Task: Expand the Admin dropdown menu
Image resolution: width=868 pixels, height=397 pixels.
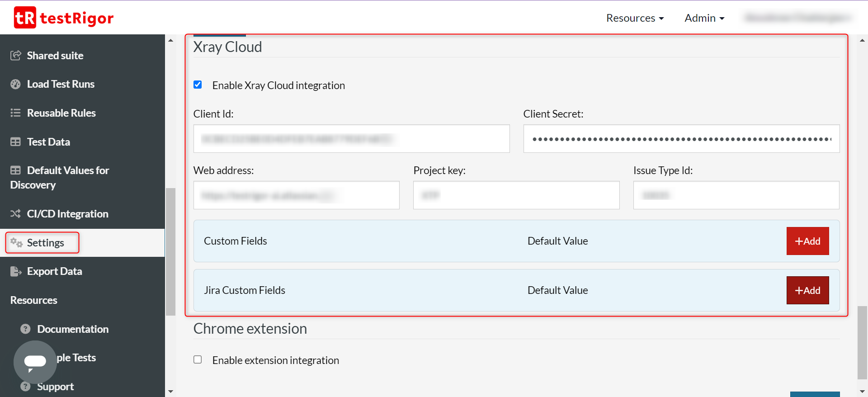Action: (704, 18)
